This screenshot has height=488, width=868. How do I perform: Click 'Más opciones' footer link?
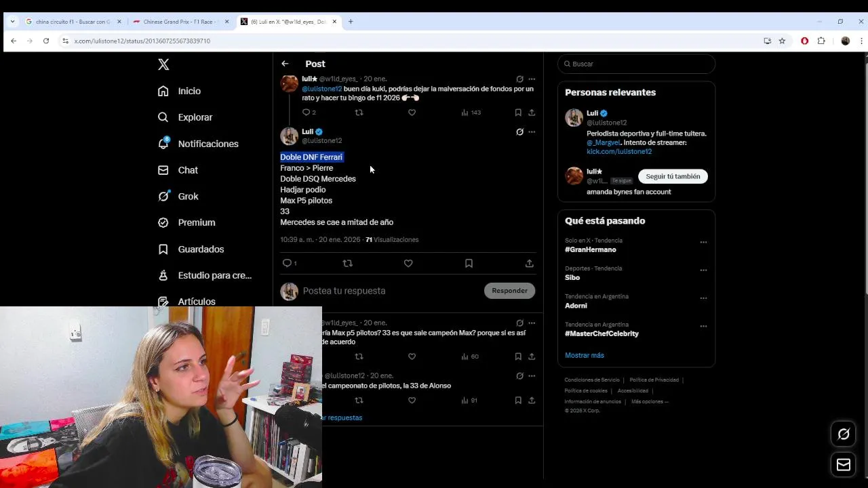pyautogui.click(x=650, y=402)
